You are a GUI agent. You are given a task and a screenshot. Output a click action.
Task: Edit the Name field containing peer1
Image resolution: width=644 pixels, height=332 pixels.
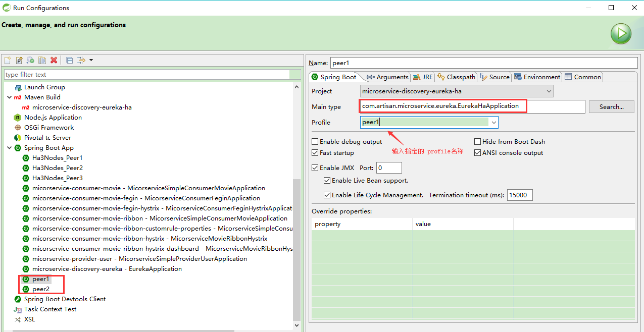[484, 63]
